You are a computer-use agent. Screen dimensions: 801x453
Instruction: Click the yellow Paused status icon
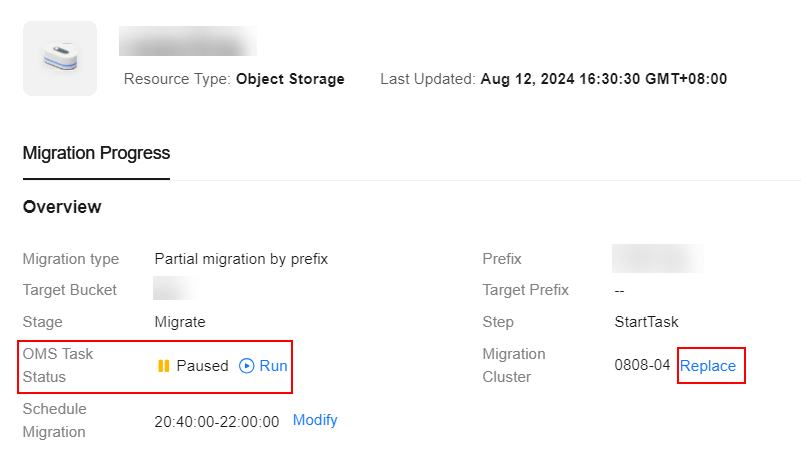[163, 366]
